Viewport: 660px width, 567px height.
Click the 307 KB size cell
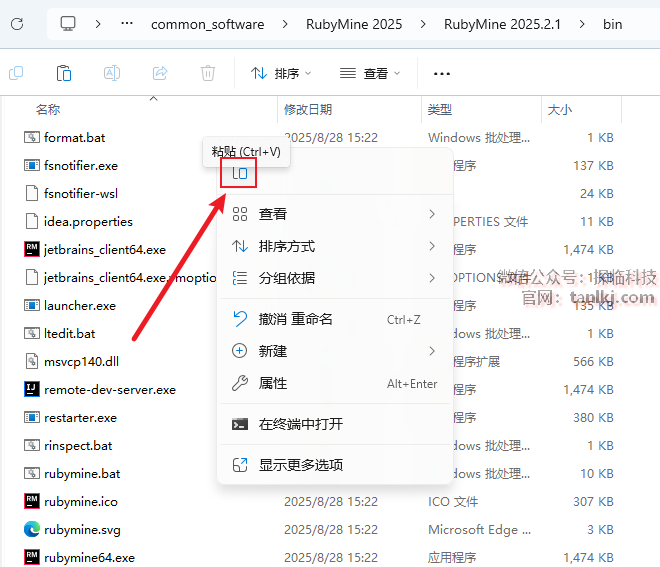pos(593,501)
